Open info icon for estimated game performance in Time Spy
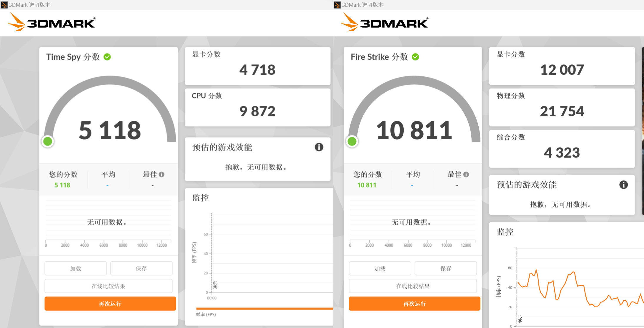This screenshot has width=644, height=328. coord(319,147)
